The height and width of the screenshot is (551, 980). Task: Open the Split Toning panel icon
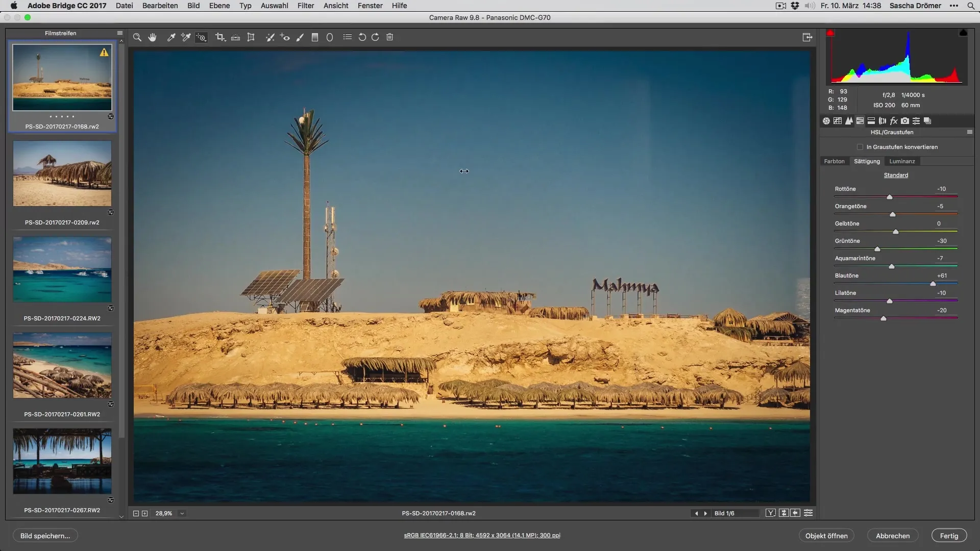(871, 121)
